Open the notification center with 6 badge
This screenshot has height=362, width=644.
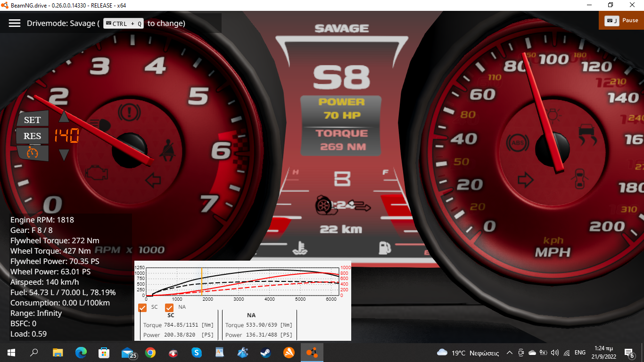(629, 353)
